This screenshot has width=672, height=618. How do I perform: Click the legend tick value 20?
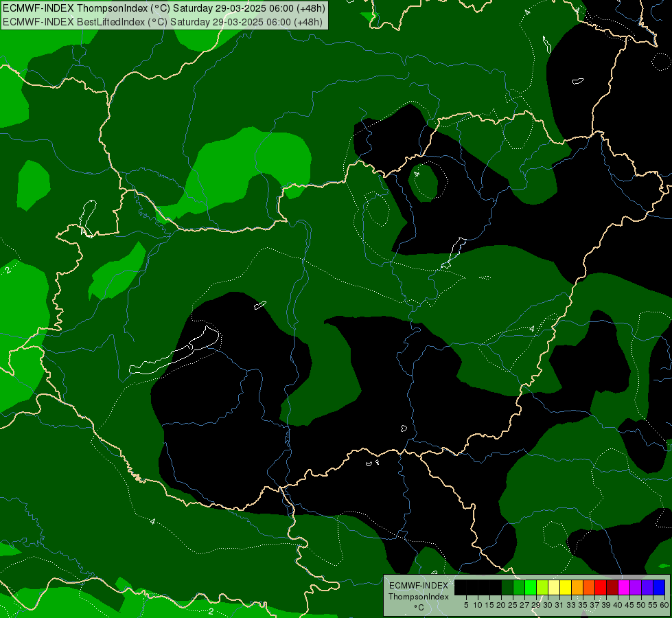pos(501,605)
